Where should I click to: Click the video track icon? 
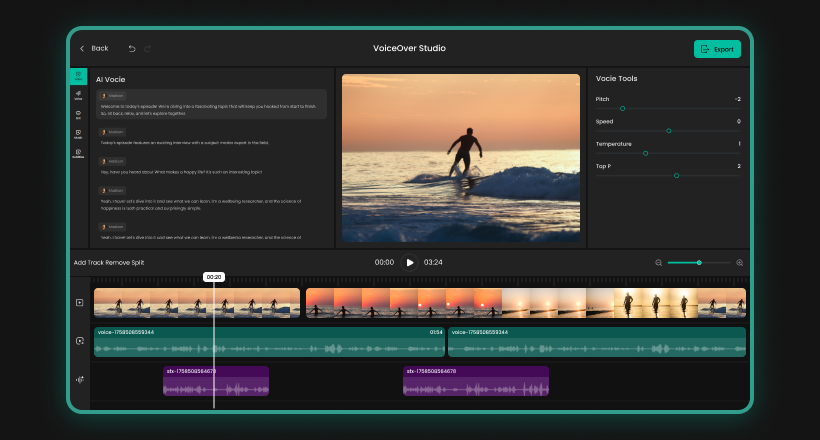tap(79, 302)
